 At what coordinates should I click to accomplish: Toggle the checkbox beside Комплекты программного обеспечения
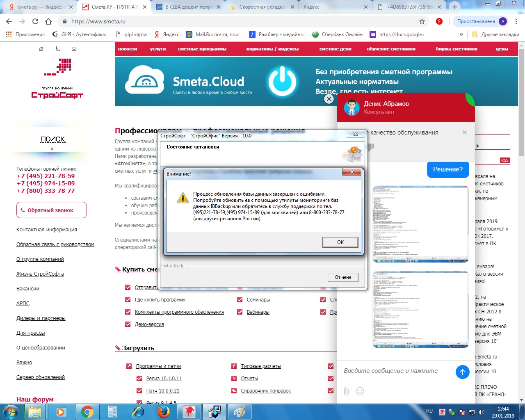128,312
